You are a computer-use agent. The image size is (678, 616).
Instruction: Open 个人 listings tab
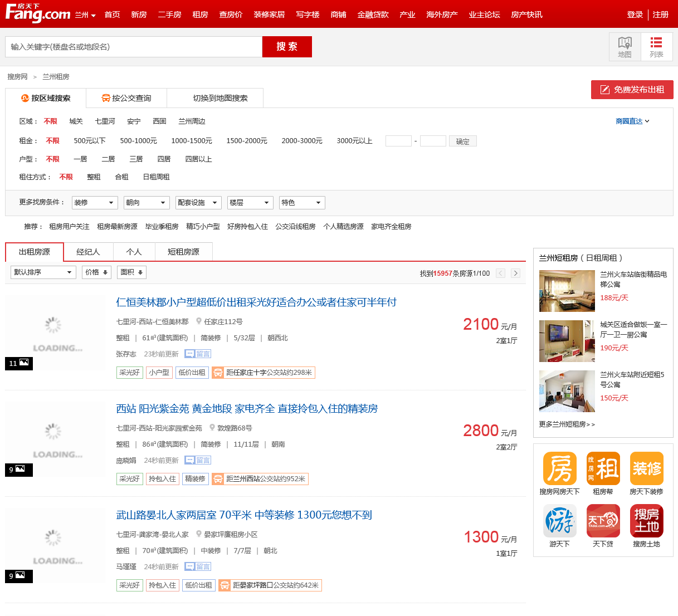[134, 252]
